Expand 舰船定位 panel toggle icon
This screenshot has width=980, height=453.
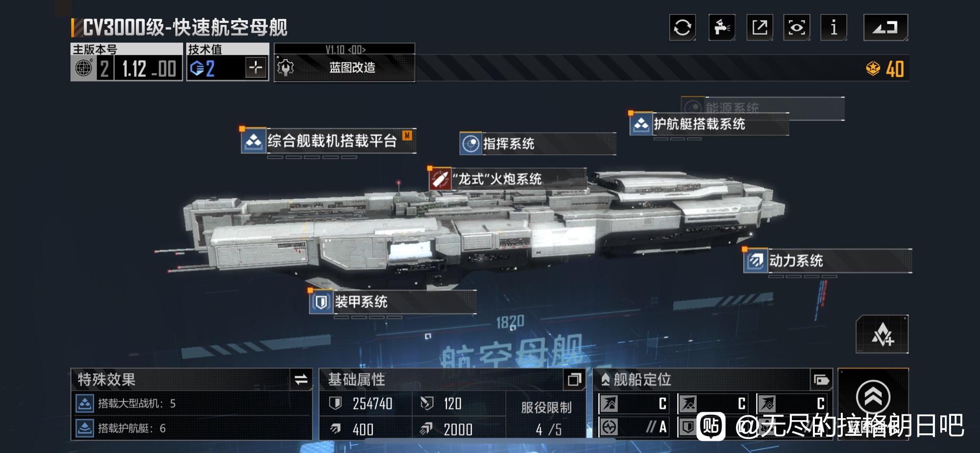point(821,379)
